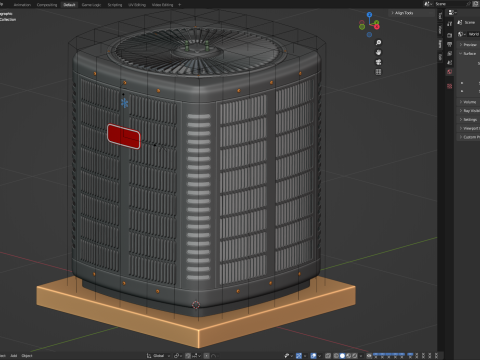Click the new scene icon in top bar
Image resolution: width=480 pixels, height=360 pixels.
pyautogui.click(x=476, y=4)
